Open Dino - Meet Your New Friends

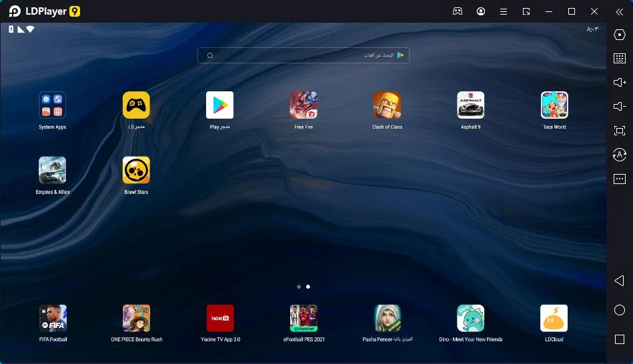click(471, 319)
